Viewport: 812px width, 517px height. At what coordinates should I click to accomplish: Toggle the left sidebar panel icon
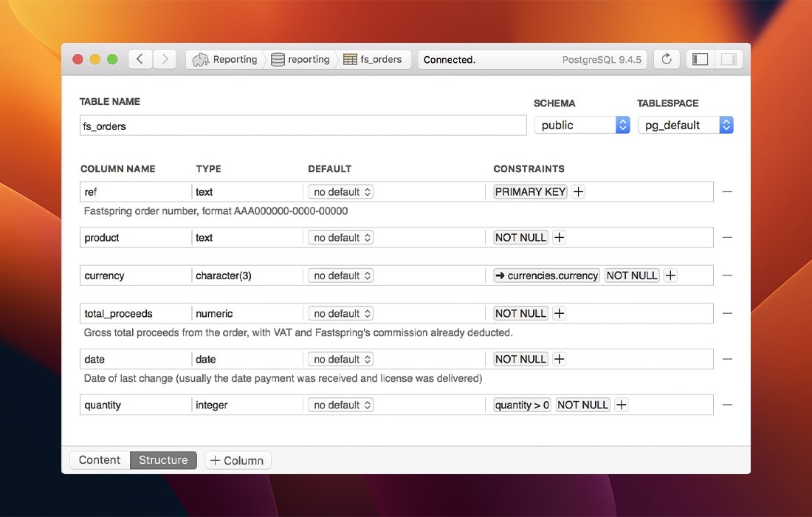pyautogui.click(x=699, y=59)
